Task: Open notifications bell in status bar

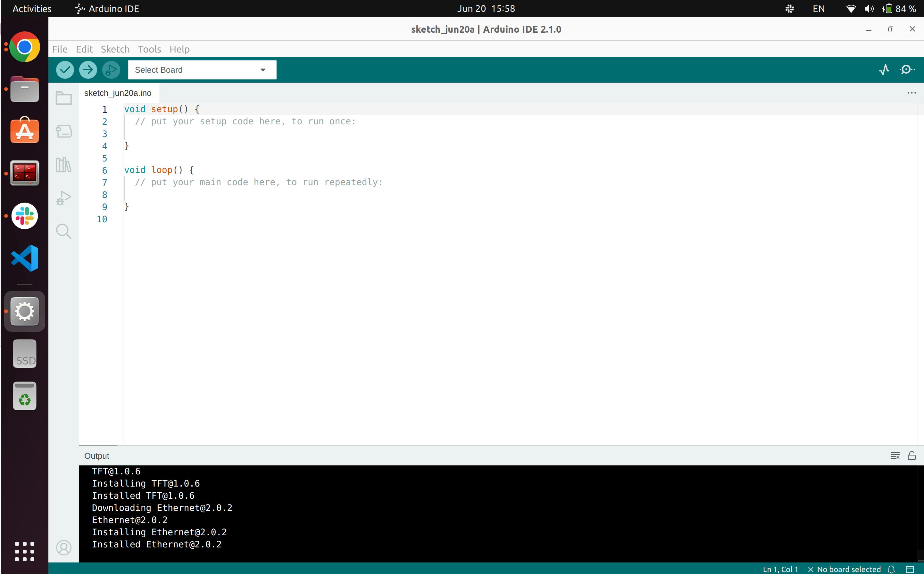Action: coord(891,569)
